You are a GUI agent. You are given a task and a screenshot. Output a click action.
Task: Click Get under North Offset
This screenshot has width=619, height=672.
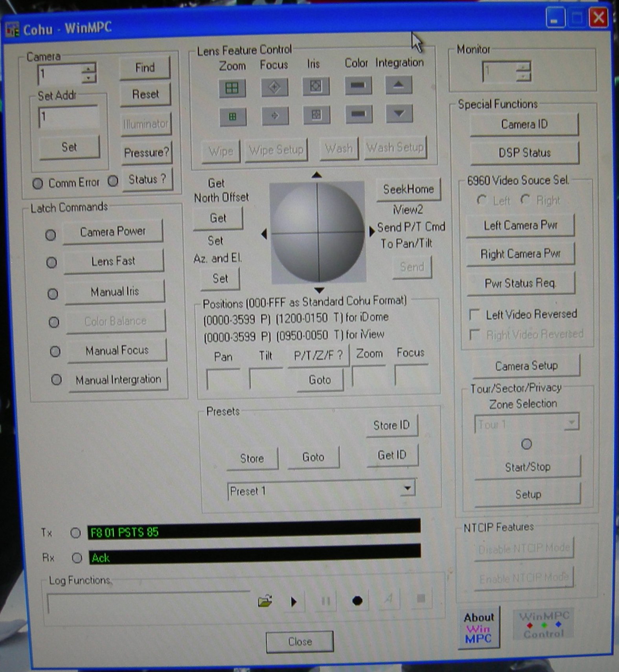(218, 218)
